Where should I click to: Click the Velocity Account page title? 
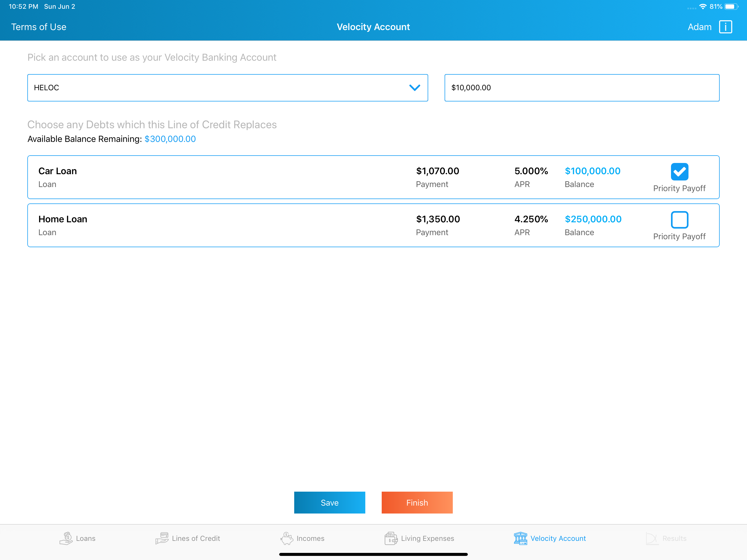point(373,27)
